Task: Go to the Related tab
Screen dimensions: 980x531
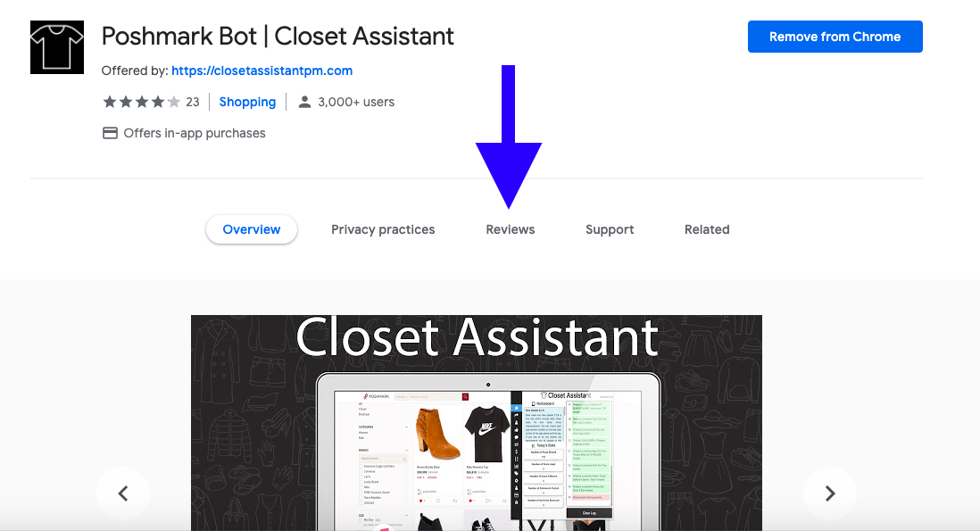Action: click(x=707, y=229)
